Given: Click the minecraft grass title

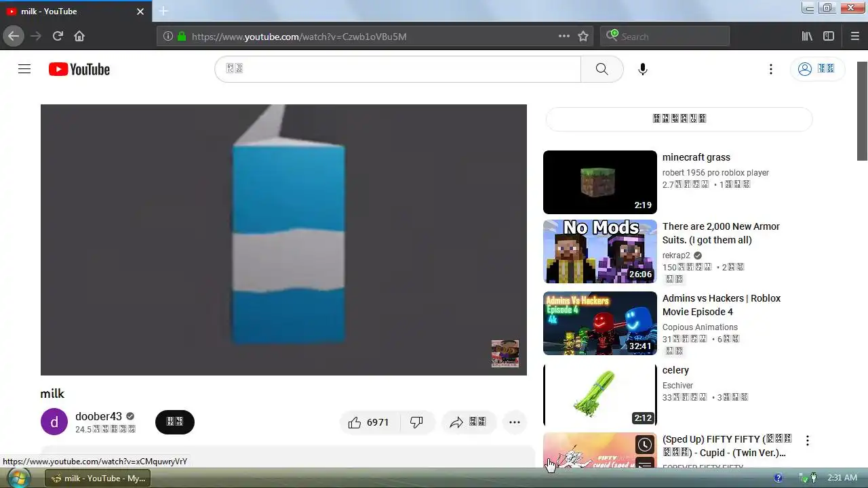Looking at the screenshot, I should point(696,157).
